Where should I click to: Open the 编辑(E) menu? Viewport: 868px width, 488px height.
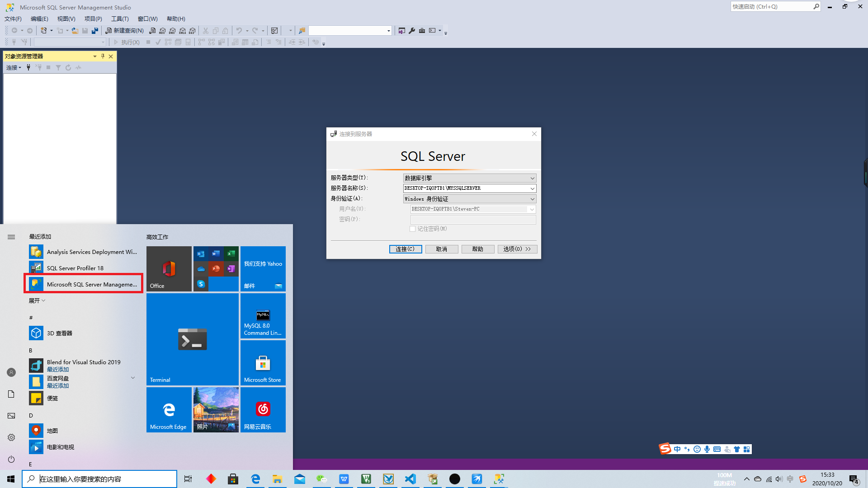click(39, 19)
